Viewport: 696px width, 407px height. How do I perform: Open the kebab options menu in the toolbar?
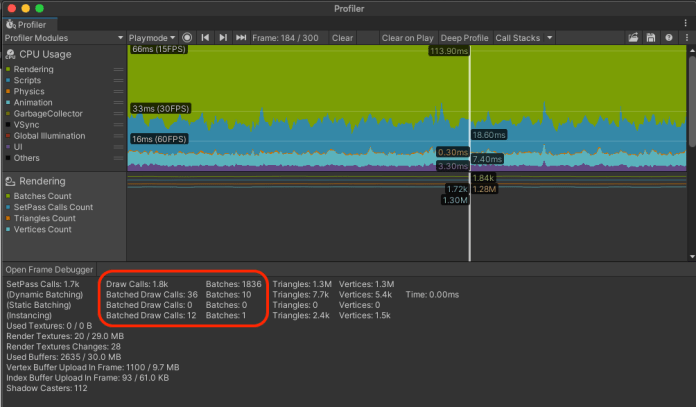click(685, 38)
